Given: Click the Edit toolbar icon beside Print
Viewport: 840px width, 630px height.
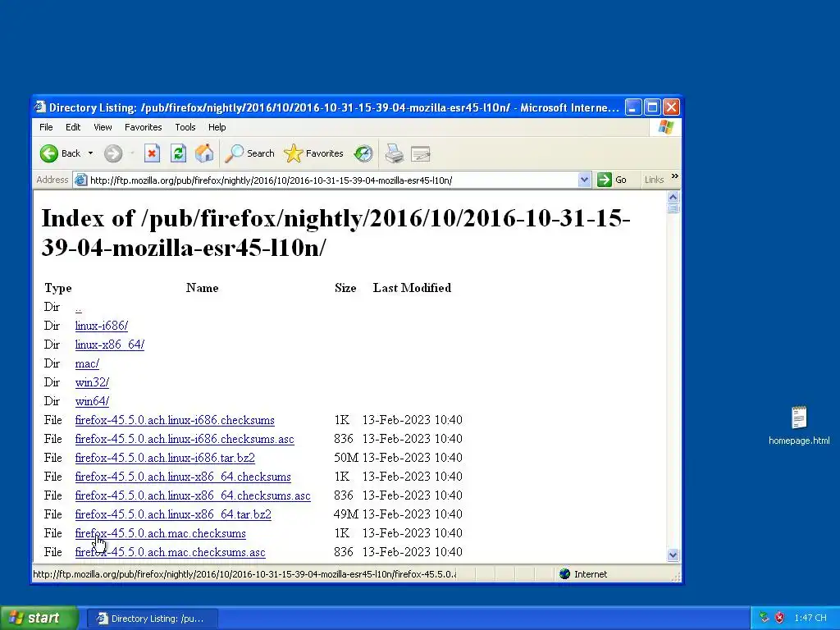Looking at the screenshot, I should click(x=421, y=154).
